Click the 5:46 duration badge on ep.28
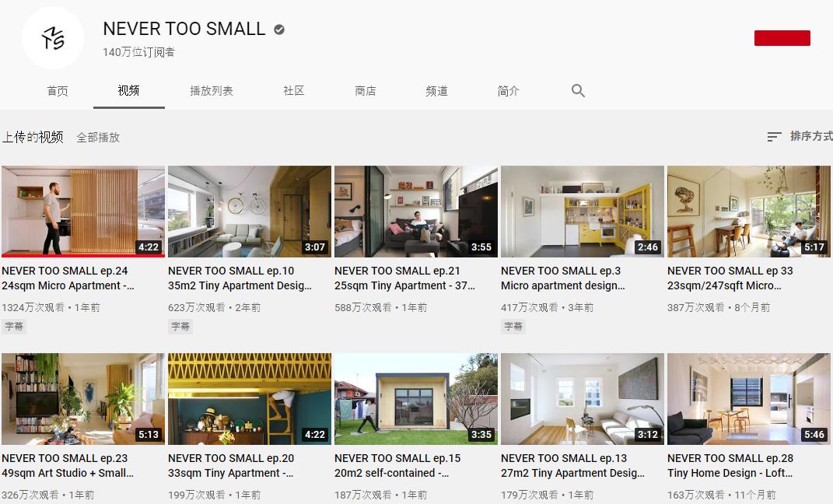This screenshot has height=504, width=833. 814,435
